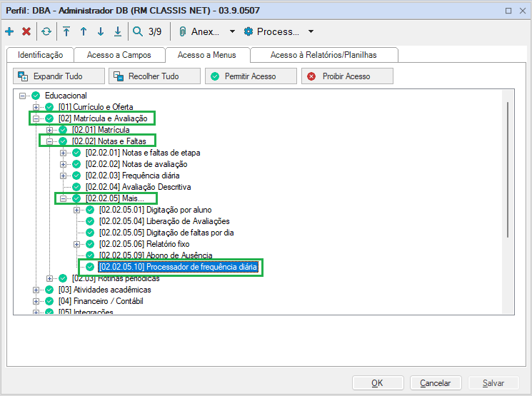Expand the [02.01] Matrícula node

point(49,130)
